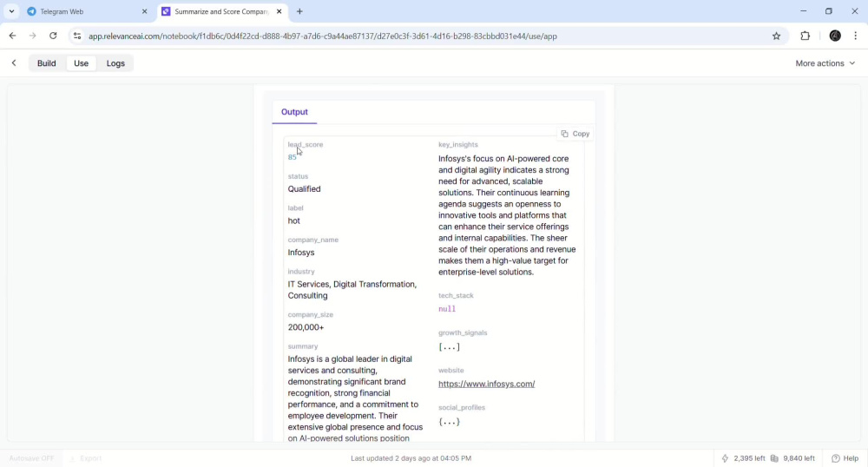
Task: Go back using the app chevron arrow
Action: [14, 63]
